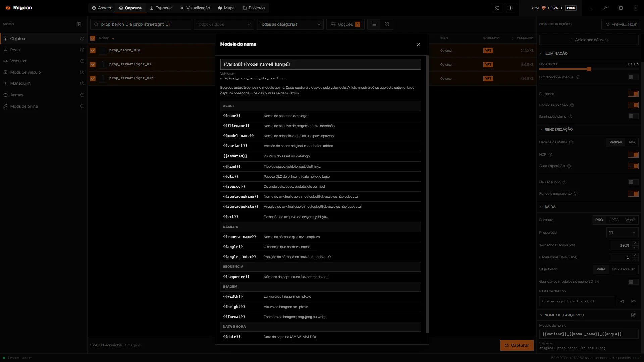Switch to grid view layout
Viewport: 644px width, 362px height.
387,24
